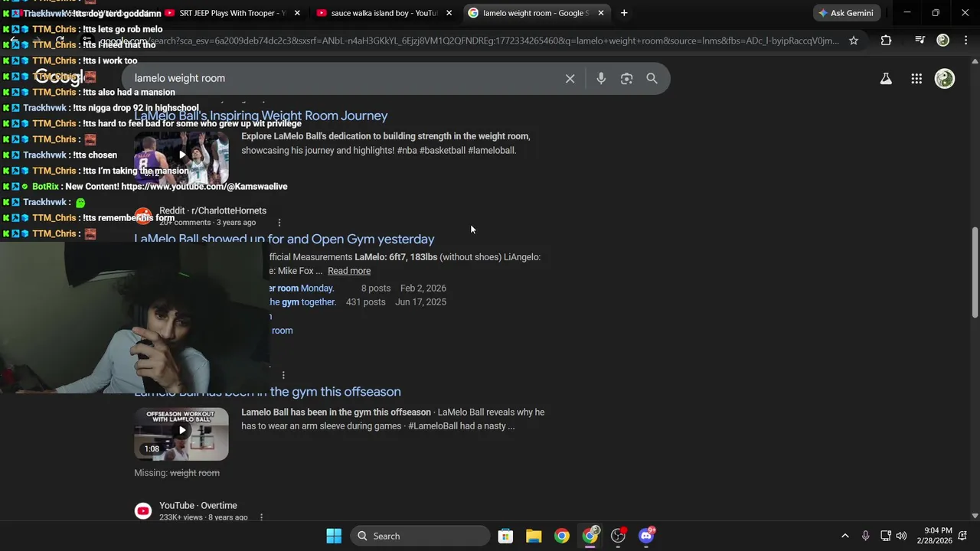Screen dimensions: 980x551
Task: Open options for YouTube Overtime result
Action: pyautogui.click(x=261, y=517)
